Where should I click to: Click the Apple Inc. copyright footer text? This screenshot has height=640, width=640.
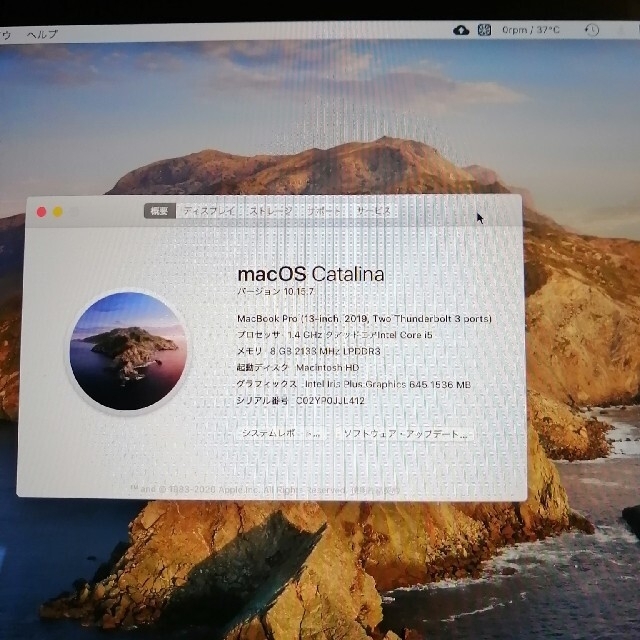265,489
